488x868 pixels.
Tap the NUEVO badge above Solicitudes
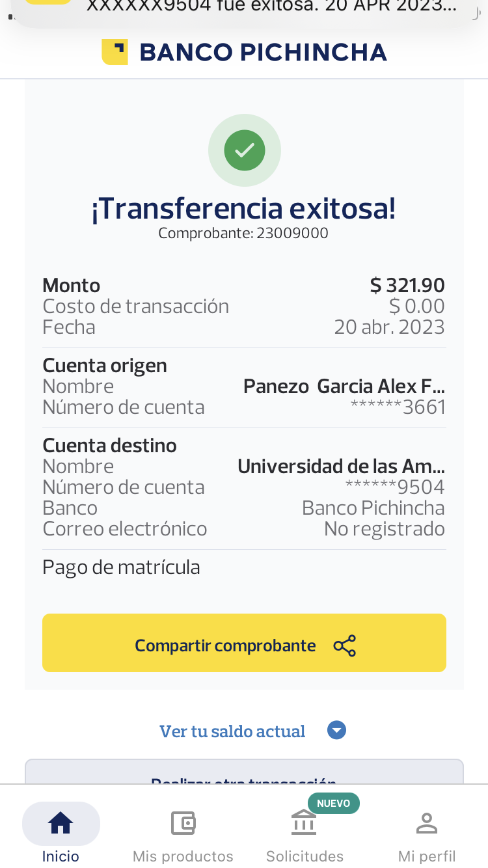[x=333, y=804]
